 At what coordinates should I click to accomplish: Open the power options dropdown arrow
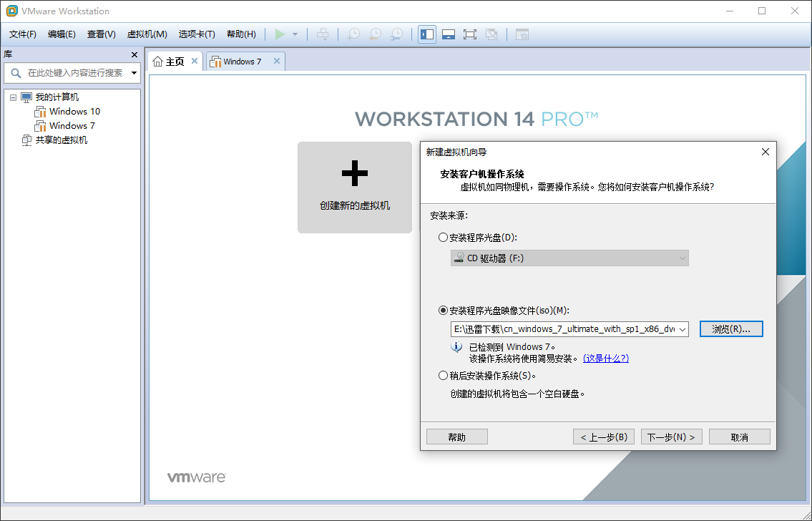(295, 34)
